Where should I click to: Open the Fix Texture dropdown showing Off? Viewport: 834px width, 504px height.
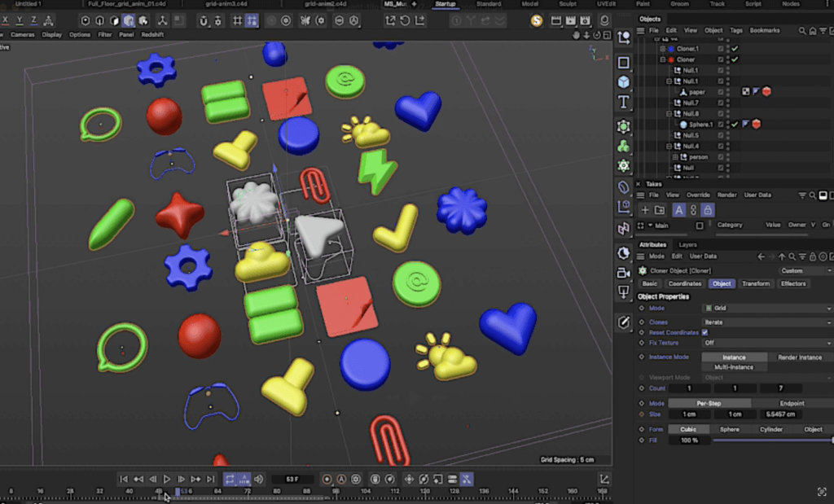pos(767,343)
